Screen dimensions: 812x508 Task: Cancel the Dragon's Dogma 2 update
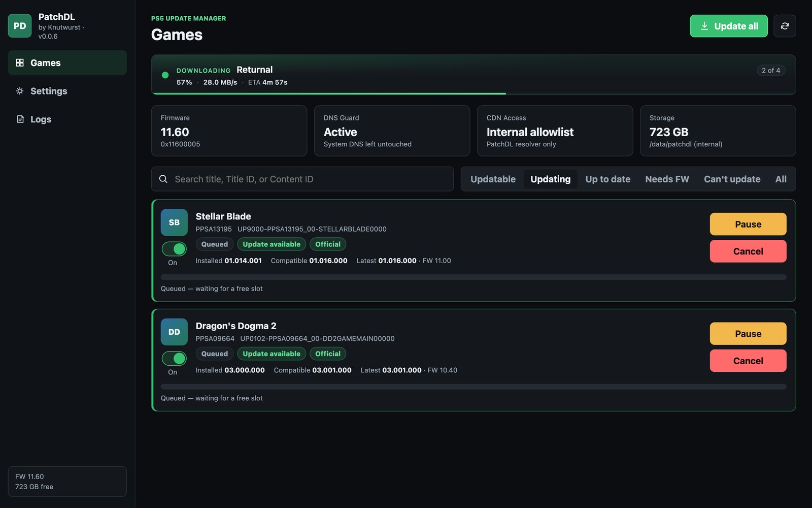coord(748,361)
